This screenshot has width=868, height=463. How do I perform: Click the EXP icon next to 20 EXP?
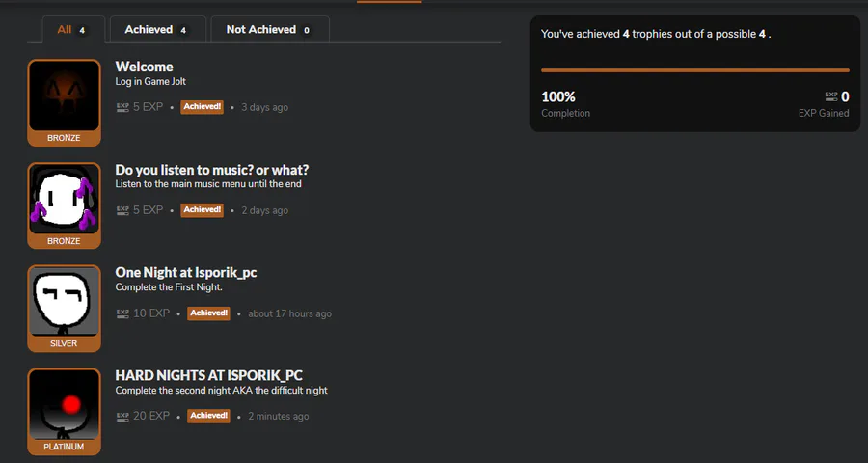(122, 417)
